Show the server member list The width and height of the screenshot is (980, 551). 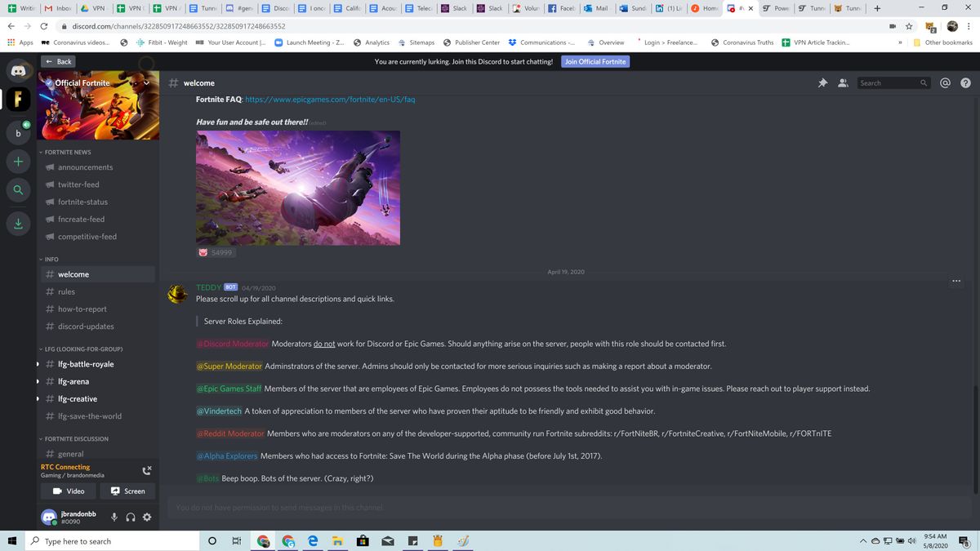842,82
